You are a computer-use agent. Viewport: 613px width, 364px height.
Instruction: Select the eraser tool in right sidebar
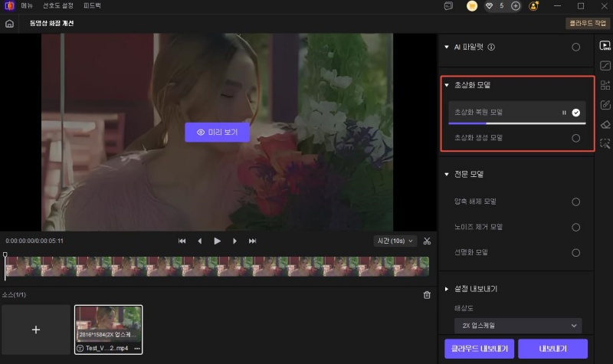605,123
